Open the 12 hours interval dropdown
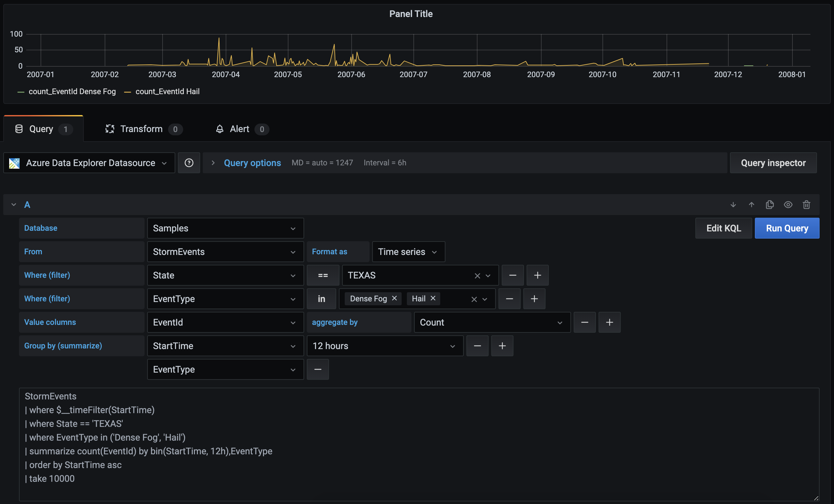This screenshot has width=834, height=504. coord(385,346)
